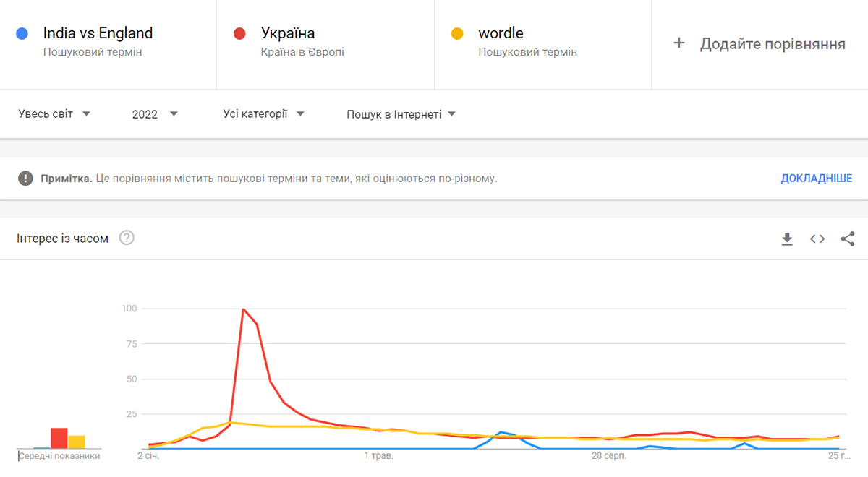Download the interest over time chart data

coord(787,239)
